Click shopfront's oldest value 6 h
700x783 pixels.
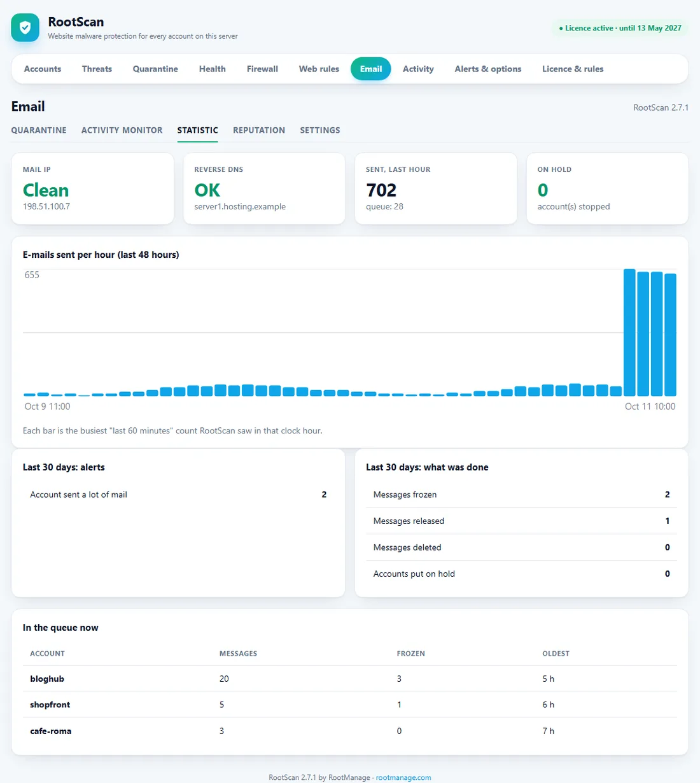(548, 705)
